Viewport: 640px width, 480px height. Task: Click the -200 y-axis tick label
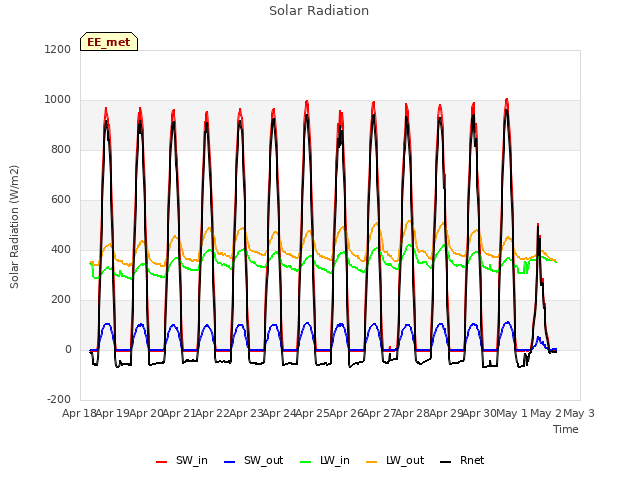(59, 399)
